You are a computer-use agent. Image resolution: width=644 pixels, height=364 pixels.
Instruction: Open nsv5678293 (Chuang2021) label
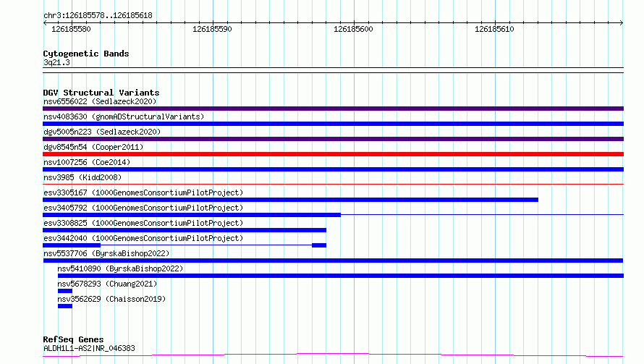click(107, 284)
